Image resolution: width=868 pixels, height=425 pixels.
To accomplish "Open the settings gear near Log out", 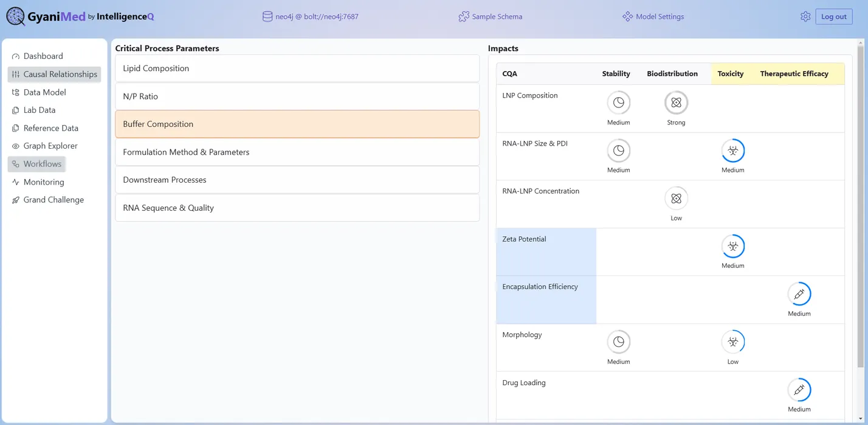I will click(805, 16).
